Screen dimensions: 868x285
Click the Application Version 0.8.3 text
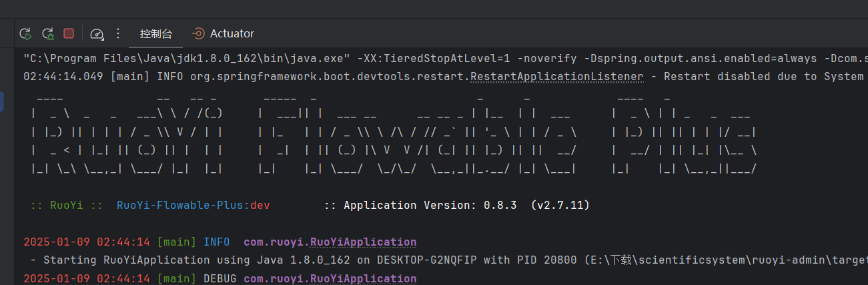coord(456,205)
